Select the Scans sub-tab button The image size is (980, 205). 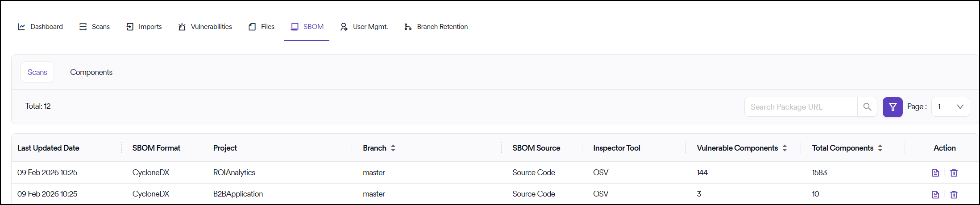tap(37, 72)
